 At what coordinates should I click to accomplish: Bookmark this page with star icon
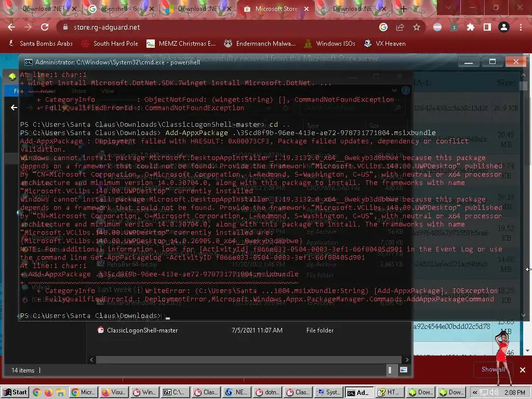pyautogui.click(x=417, y=27)
